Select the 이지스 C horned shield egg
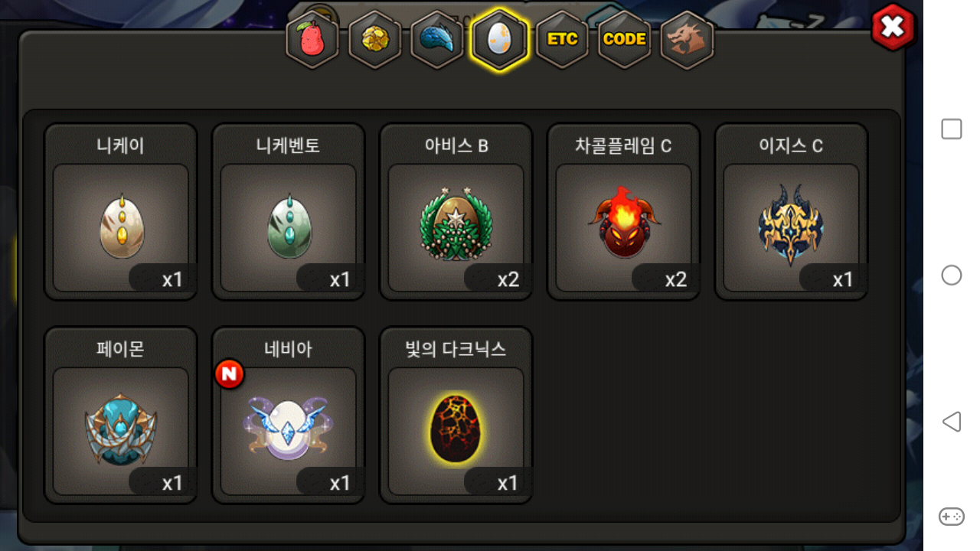980x551 pixels. pos(791,212)
